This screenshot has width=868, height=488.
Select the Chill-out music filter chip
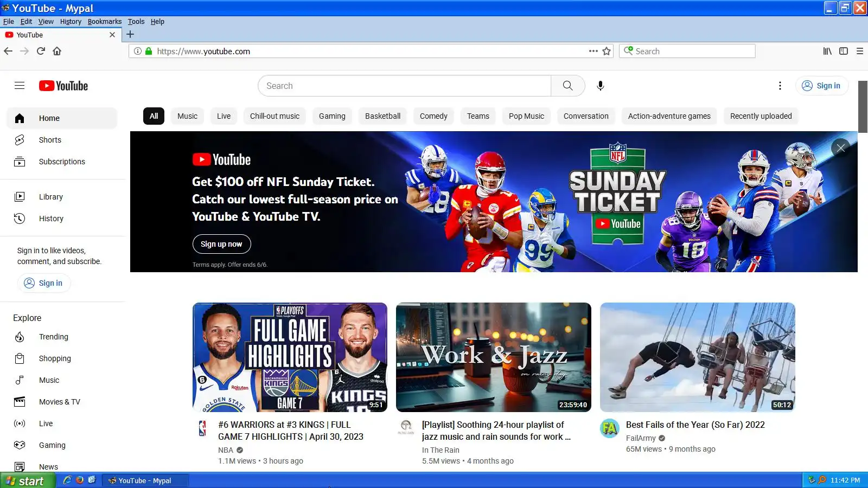(x=275, y=116)
